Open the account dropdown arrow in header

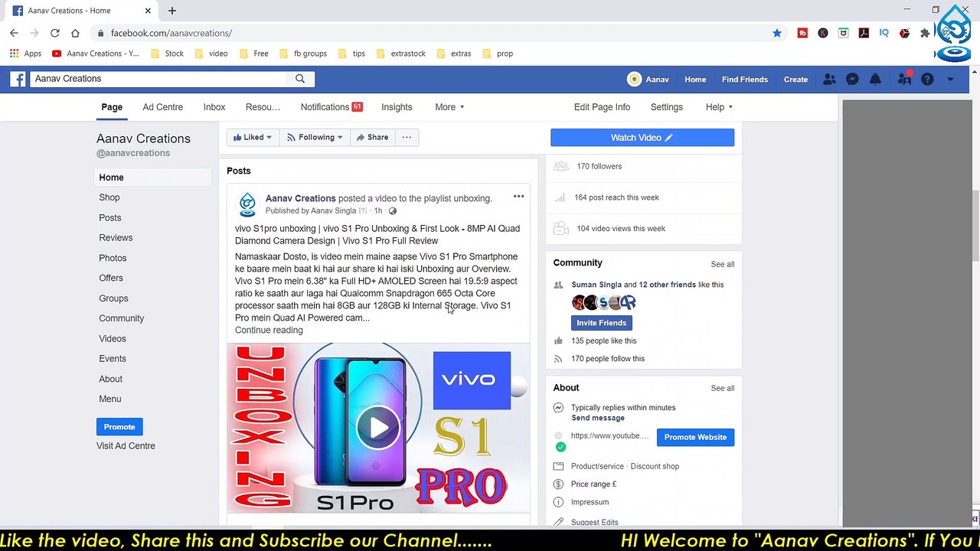tap(950, 79)
